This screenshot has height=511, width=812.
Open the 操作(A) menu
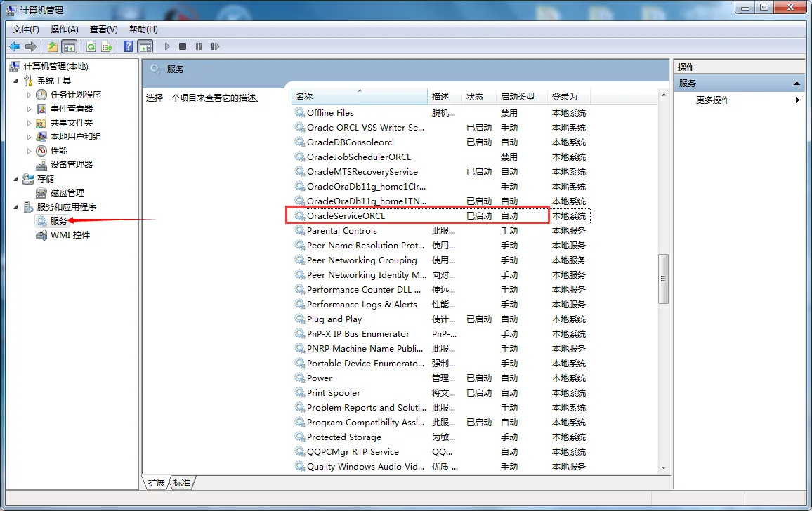tap(64, 29)
